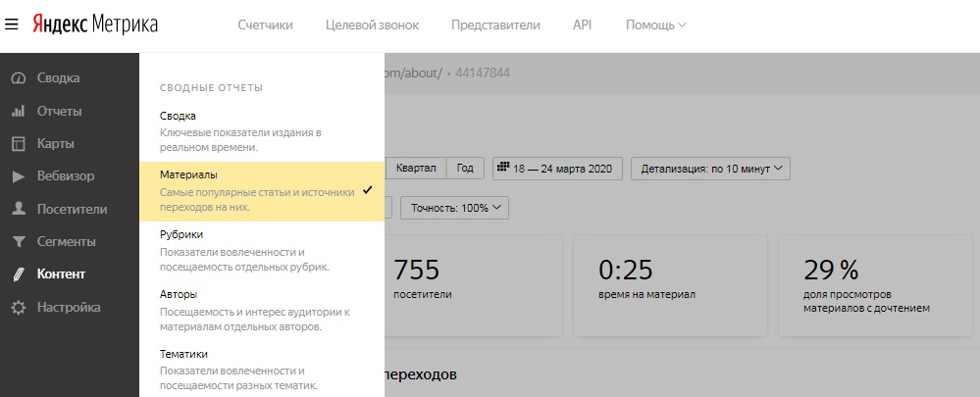Viewport: 980px width, 397px height.
Task: Open the Сводка report in submenu
Action: [262, 131]
